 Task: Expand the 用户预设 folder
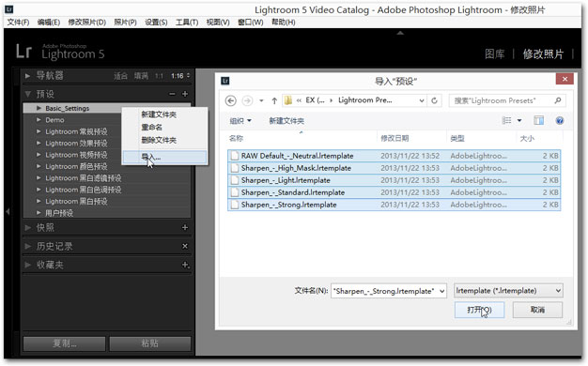click(39, 213)
